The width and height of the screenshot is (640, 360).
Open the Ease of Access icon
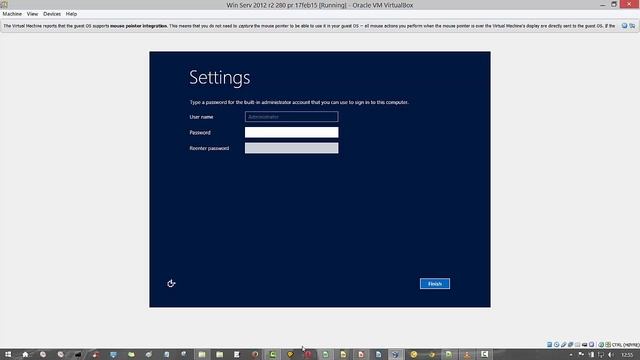point(171,283)
